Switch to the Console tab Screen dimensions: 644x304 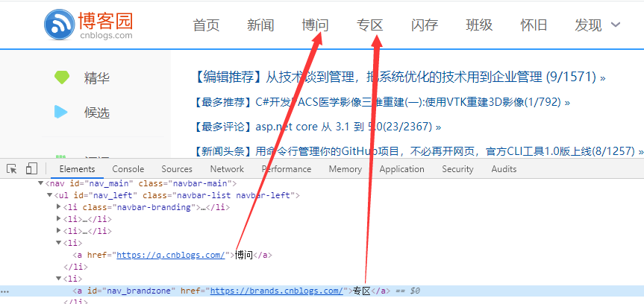(x=128, y=169)
